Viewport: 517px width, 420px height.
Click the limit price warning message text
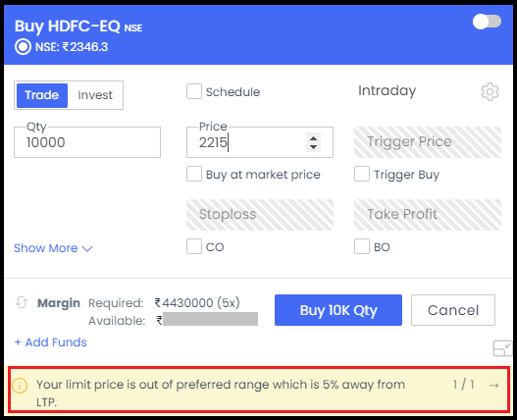coord(221,393)
